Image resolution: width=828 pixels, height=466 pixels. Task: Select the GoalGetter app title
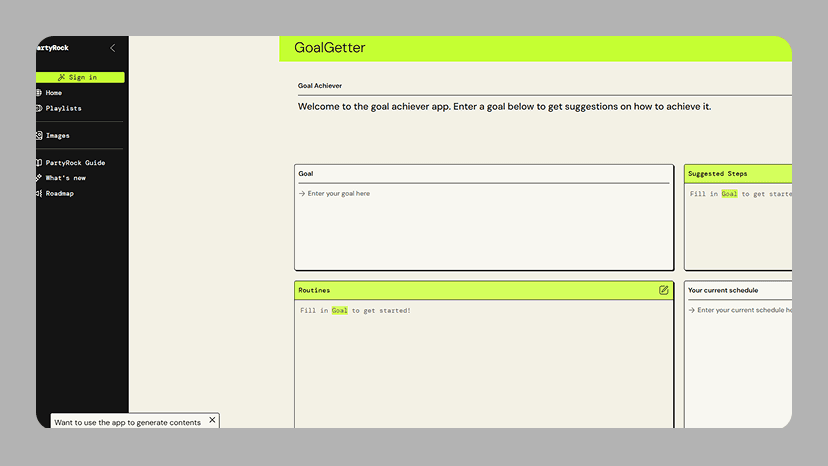tap(330, 48)
